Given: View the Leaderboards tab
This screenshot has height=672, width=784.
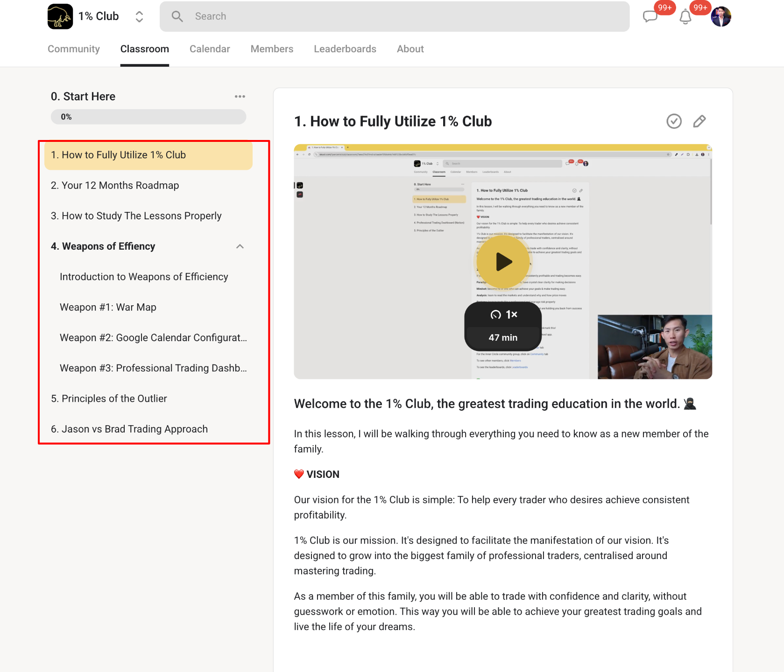Looking at the screenshot, I should pos(345,49).
